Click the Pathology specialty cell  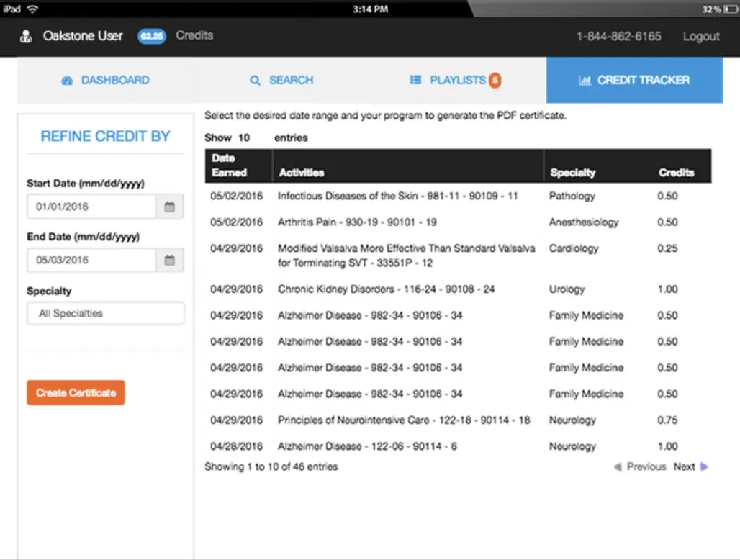pyautogui.click(x=572, y=196)
